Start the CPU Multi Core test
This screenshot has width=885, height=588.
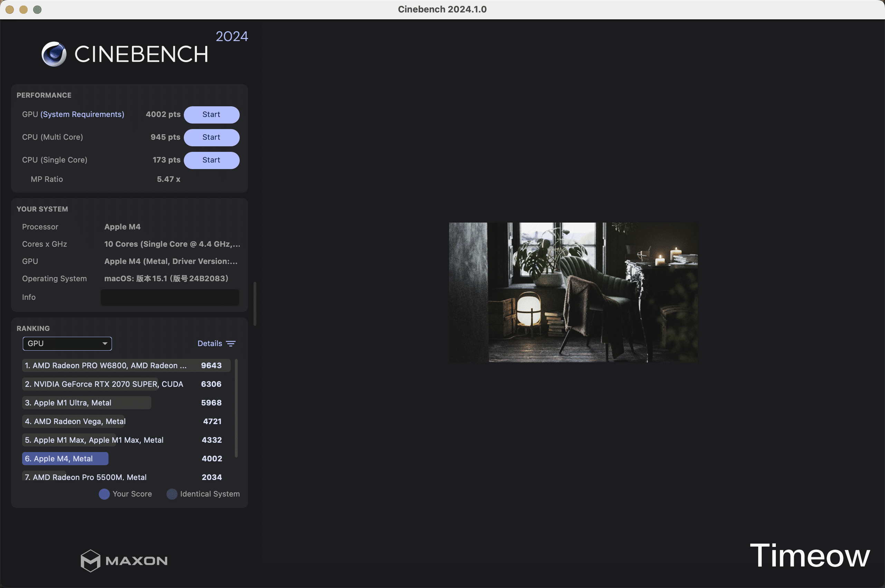pos(211,137)
